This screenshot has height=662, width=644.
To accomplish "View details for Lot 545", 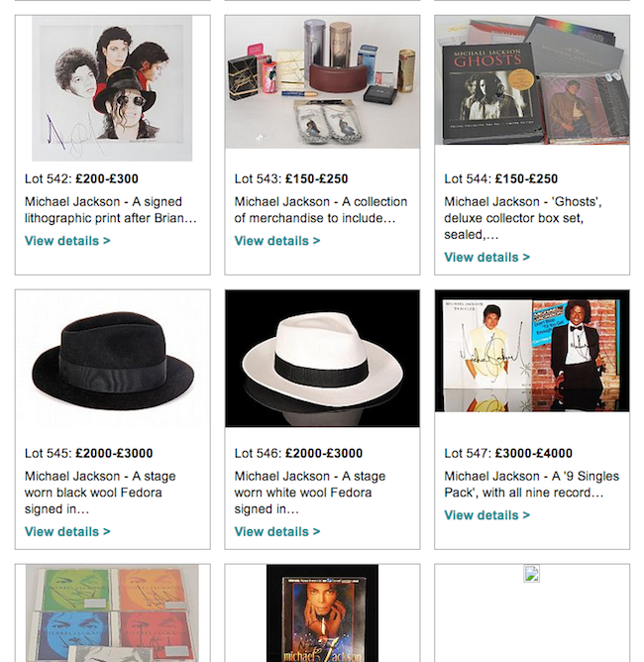I will pos(67,532).
